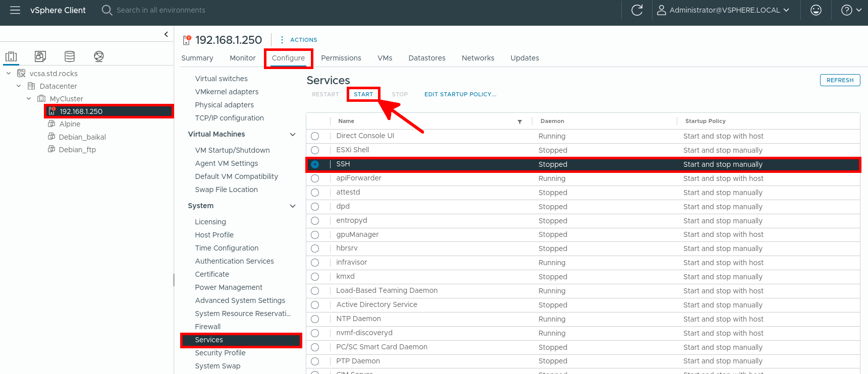
Task: Click the search magnifier icon
Action: 106,10
